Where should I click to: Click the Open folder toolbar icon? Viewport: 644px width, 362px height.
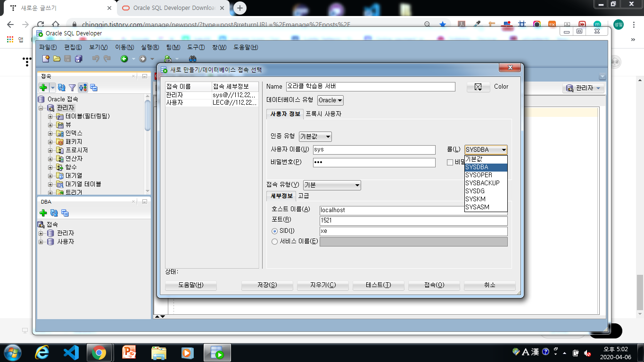57,59
